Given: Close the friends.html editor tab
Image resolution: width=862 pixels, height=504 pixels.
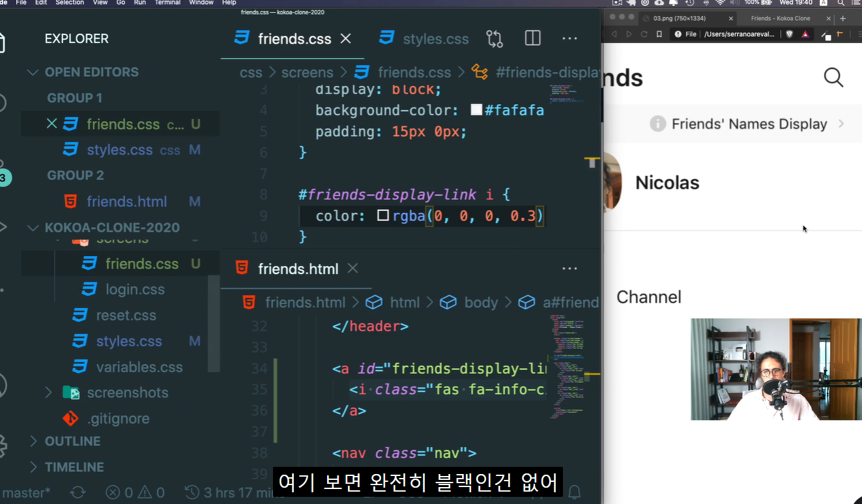Looking at the screenshot, I should click(x=352, y=268).
